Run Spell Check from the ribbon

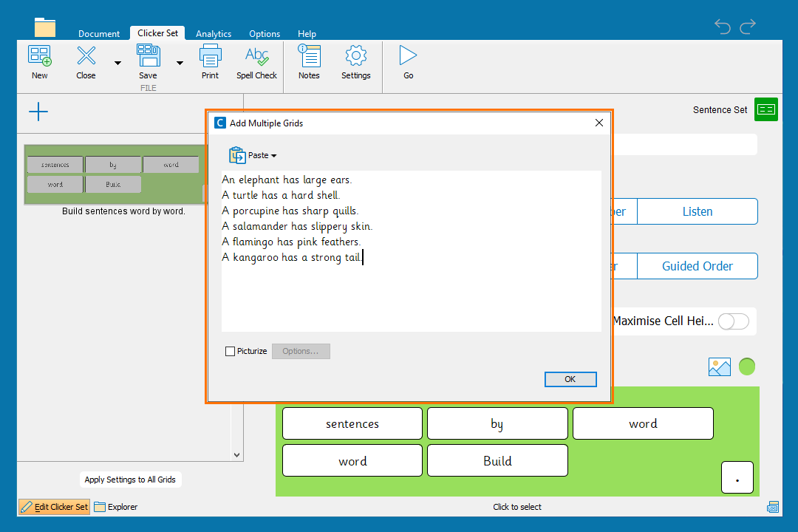(256, 57)
